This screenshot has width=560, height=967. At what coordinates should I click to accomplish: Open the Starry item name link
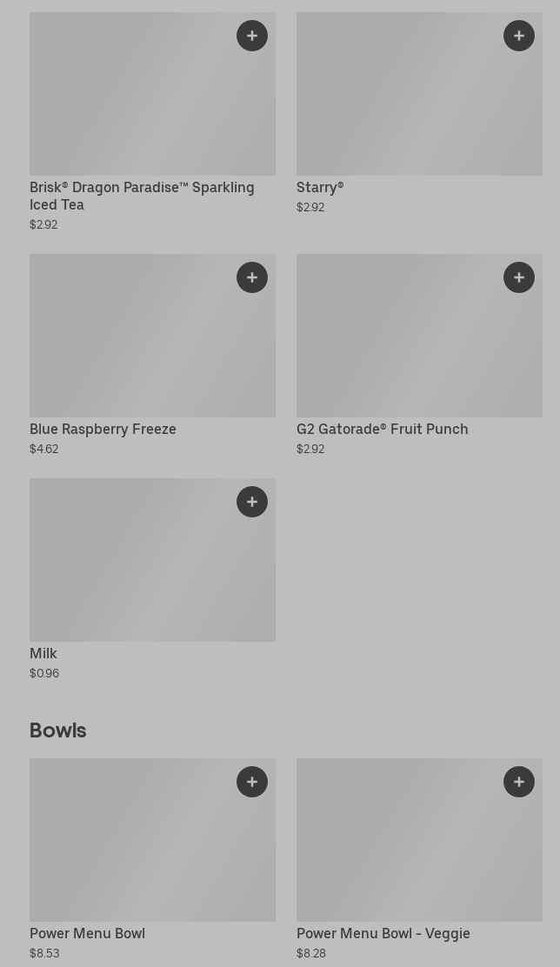click(320, 187)
